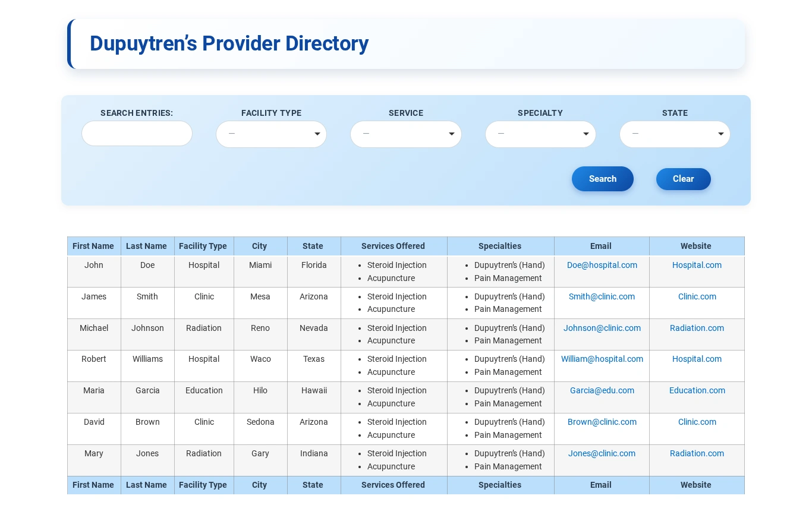
Task: Open the Doe@hospital.com email link
Action: tap(602, 265)
